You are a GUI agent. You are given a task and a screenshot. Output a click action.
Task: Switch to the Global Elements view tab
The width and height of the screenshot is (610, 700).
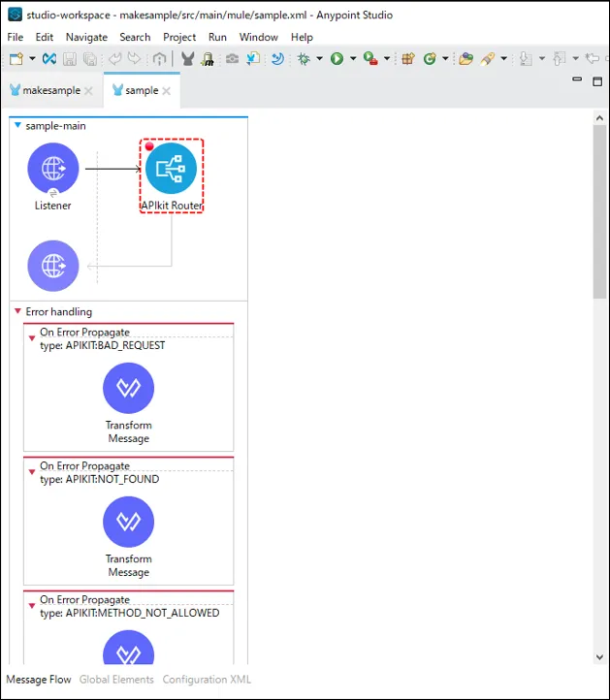(116, 680)
